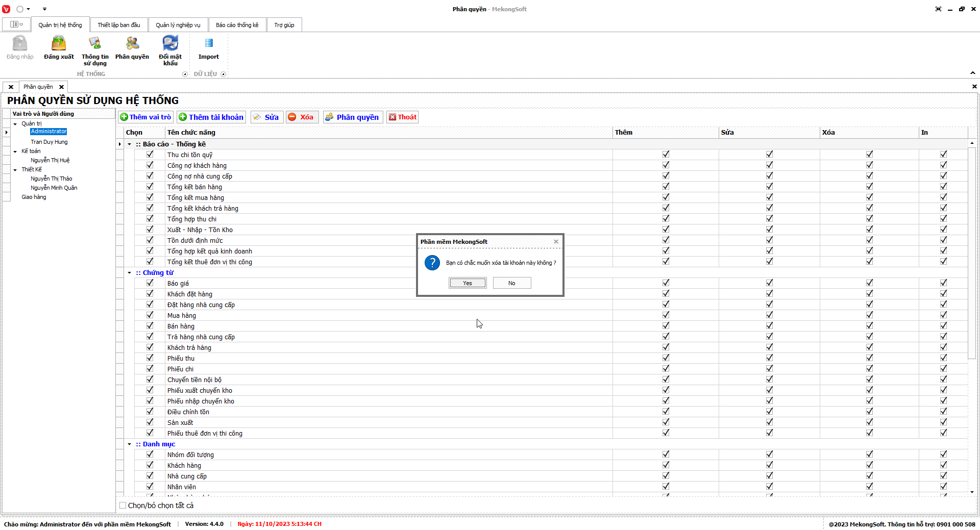Collapse the Thiết Kế tree node
This screenshot has width=980, height=530.
tap(15, 170)
